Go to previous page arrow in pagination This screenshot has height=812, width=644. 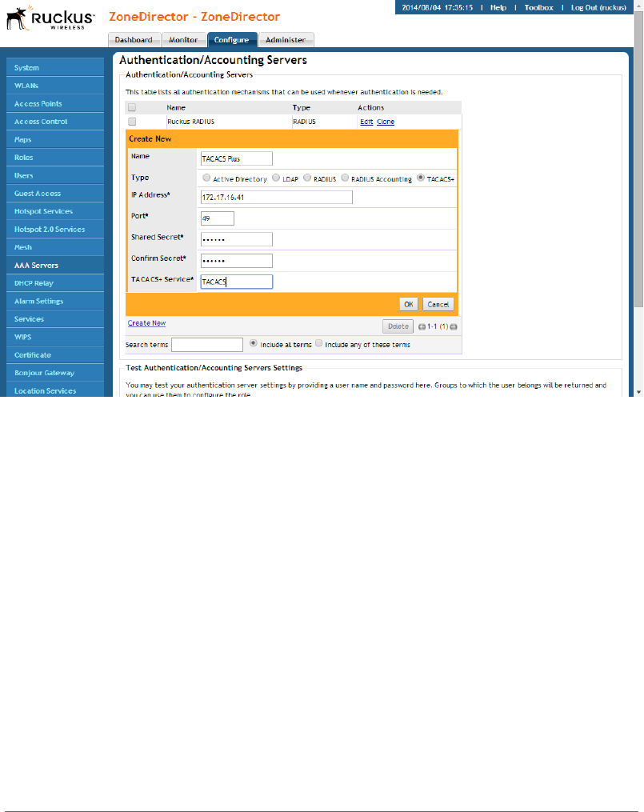[x=422, y=326]
